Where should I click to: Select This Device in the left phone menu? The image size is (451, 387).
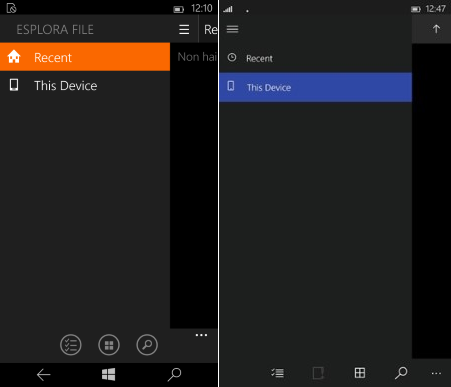tap(85, 86)
